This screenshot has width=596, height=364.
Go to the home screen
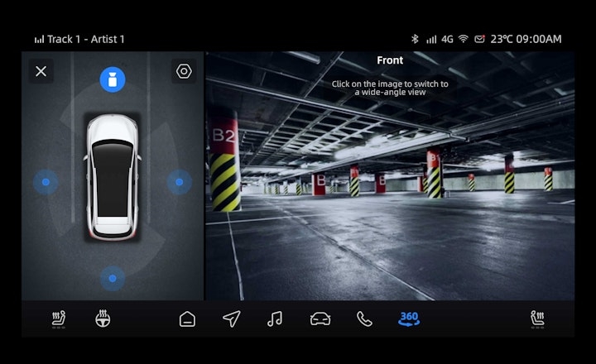(187, 318)
